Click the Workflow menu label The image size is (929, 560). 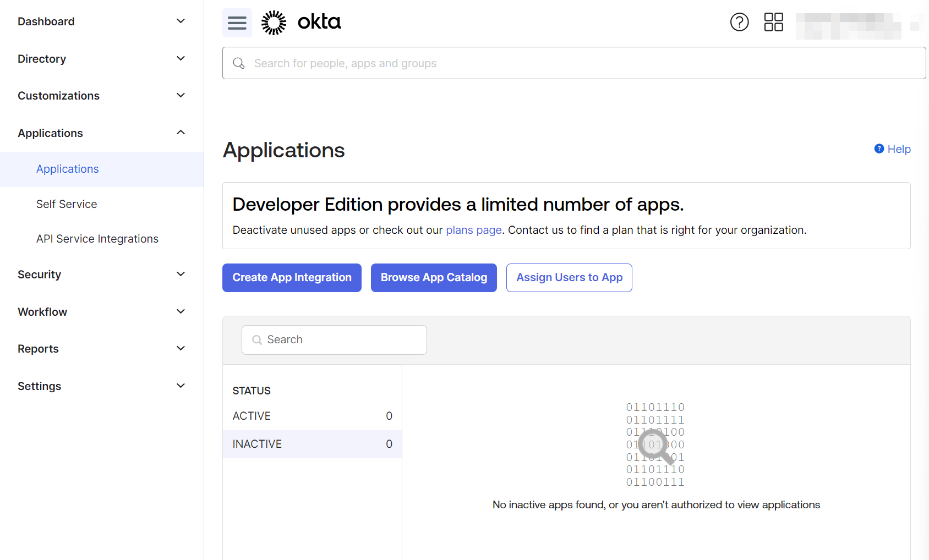pos(42,312)
